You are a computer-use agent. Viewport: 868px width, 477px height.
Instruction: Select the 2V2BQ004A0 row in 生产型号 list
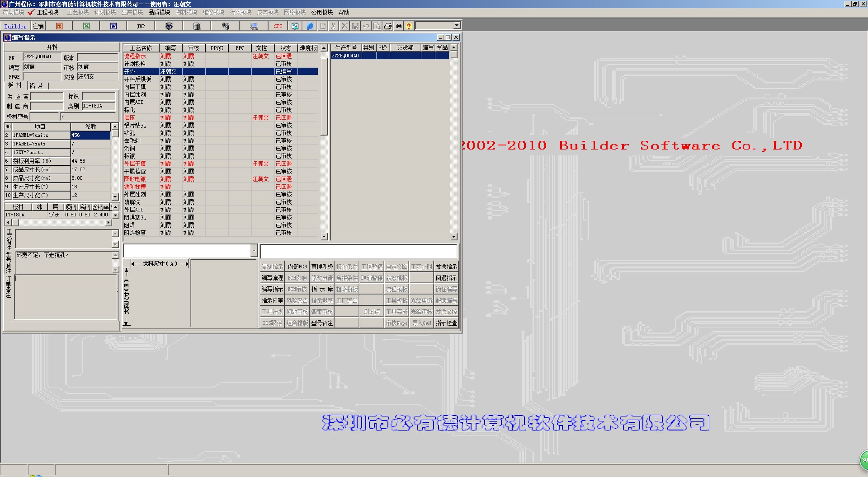(x=390, y=56)
